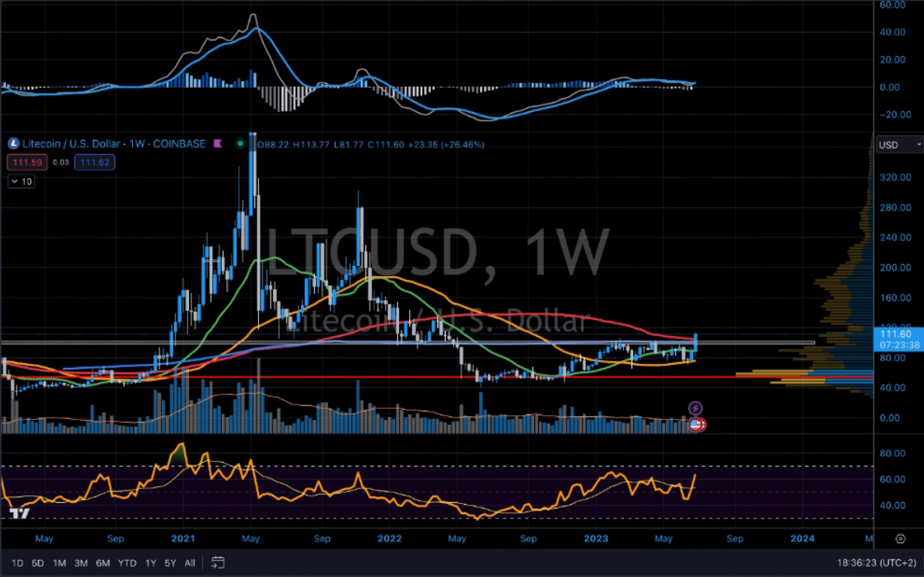Click the purple lightning bolt event marker
Viewport: 924px width, 577px height.
tap(695, 408)
